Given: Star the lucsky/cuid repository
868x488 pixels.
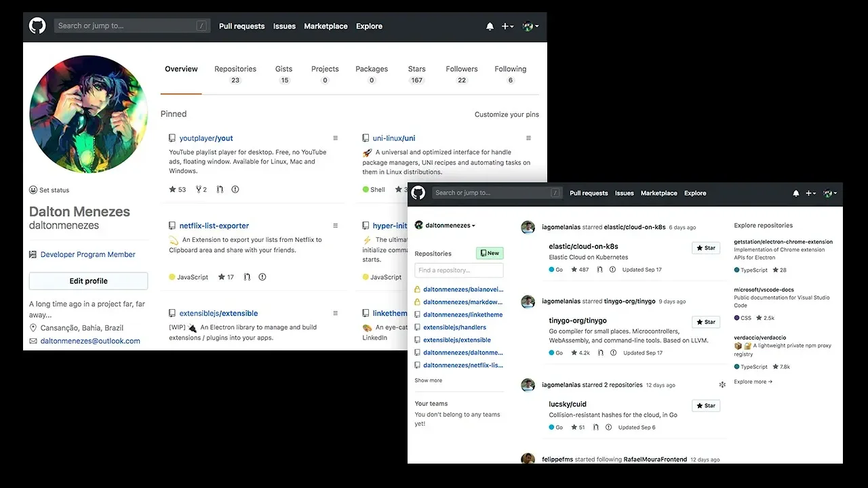Looking at the screenshot, I should click(x=706, y=405).
